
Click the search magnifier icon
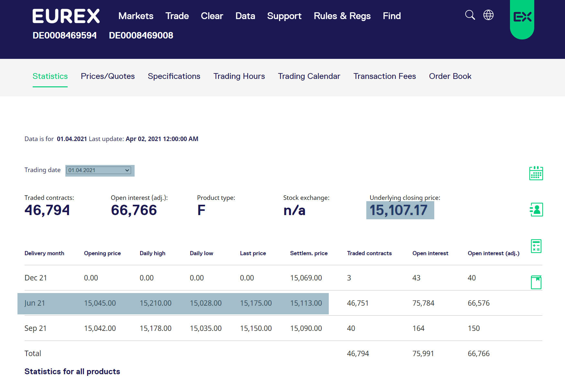(470, 15)
